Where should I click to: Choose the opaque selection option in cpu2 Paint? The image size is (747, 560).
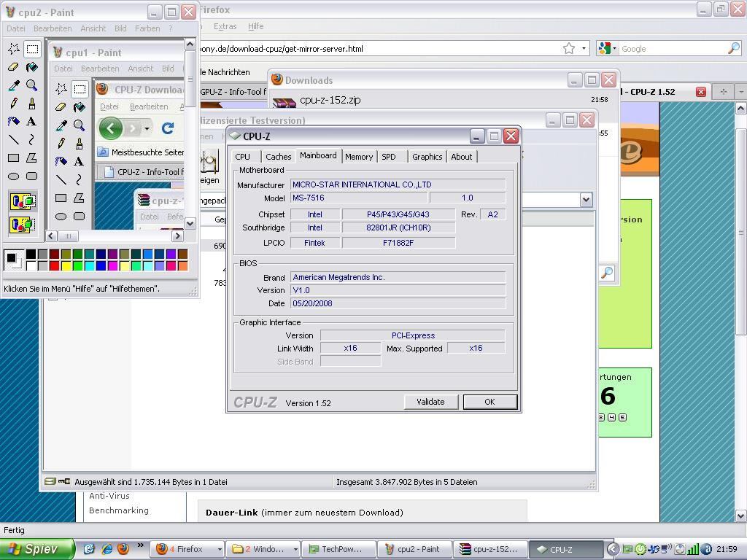point(23,201)
